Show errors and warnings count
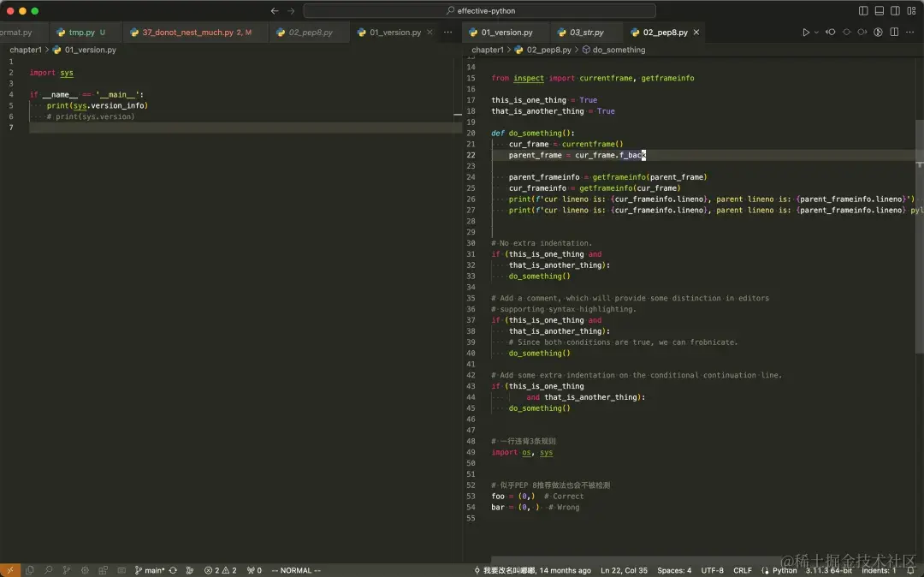 pyautogui.click(x=221, y=570)
